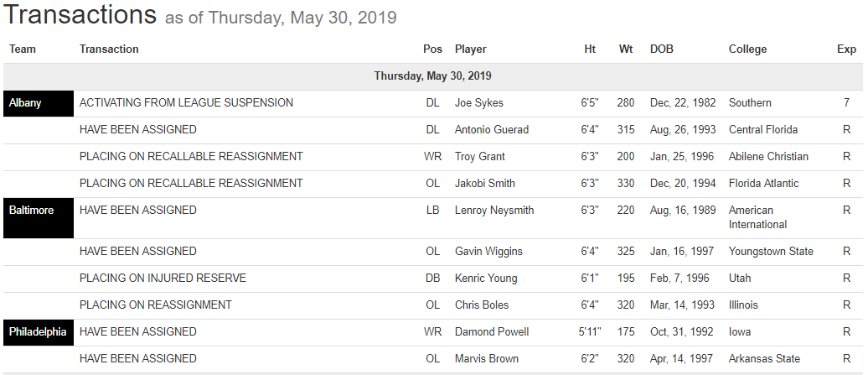This screenshot has width=868, height=375.
Task: Click the Transactions page heading
Action: click(80, 14)
